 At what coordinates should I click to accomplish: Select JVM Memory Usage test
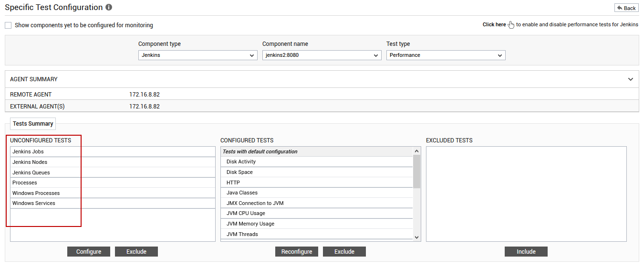[317, 224]
